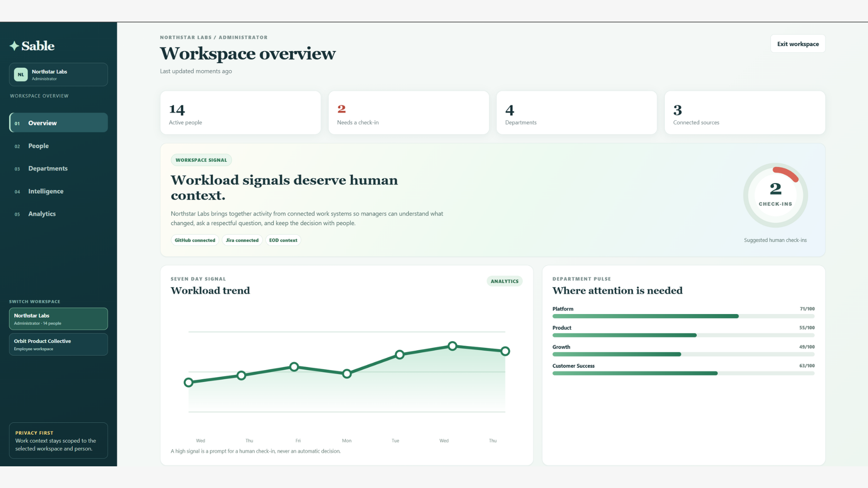Click the GitHub connected chip
The width and height of the screenshot is (868, 488).
point(195,240)
